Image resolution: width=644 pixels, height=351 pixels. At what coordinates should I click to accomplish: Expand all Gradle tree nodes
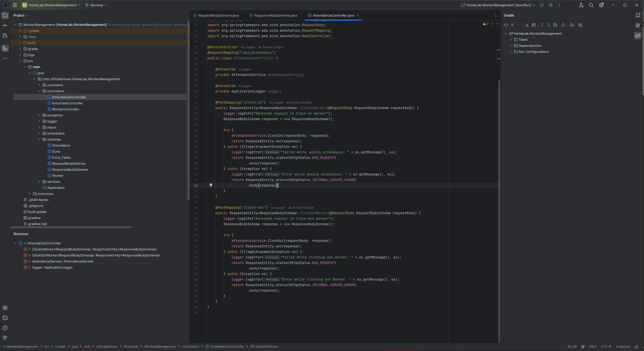(542, 25)
